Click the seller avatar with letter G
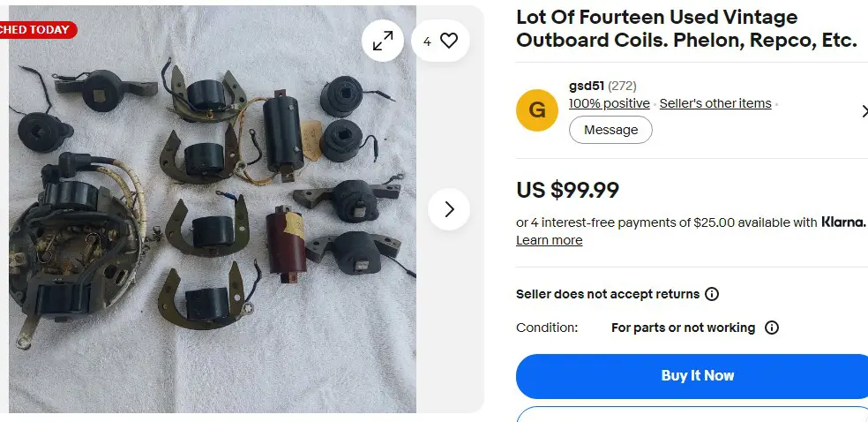This screenshot has height=422, width=868. click(x=536, y=110)
